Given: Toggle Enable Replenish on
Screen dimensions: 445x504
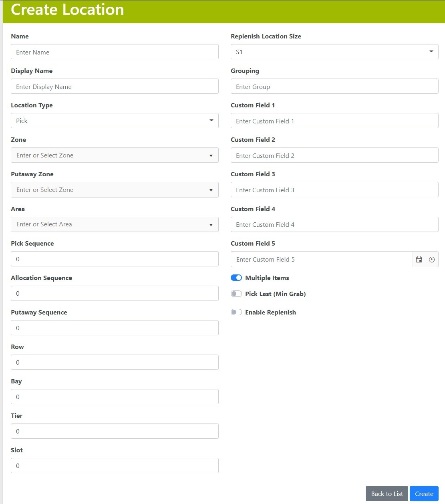Looking at the screenshot, I should [x=236, y=312].
